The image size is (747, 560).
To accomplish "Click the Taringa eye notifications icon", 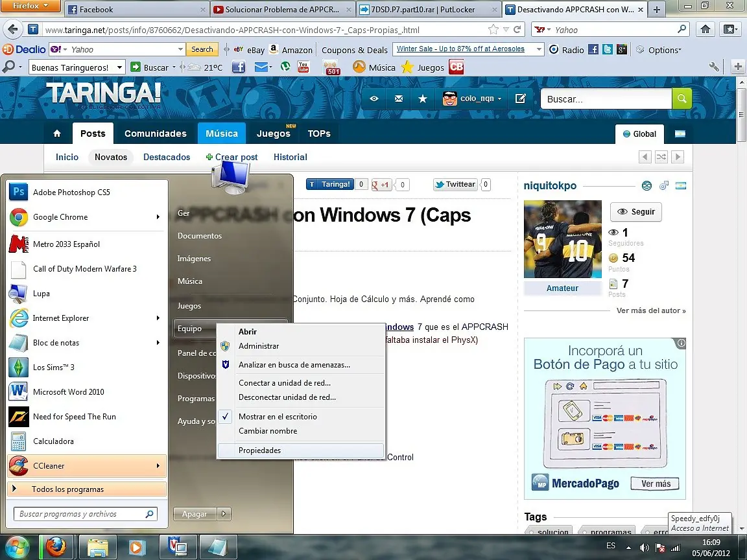I will pos(374,99).
